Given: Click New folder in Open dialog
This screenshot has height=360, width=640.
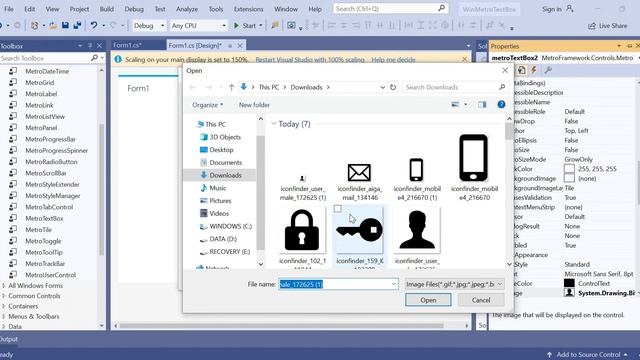Looking at the screenshot, I should click(254, 105).
